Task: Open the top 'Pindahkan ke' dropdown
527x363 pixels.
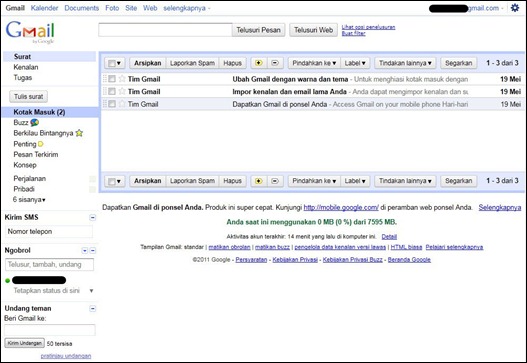Action: [x=314, y=63]
